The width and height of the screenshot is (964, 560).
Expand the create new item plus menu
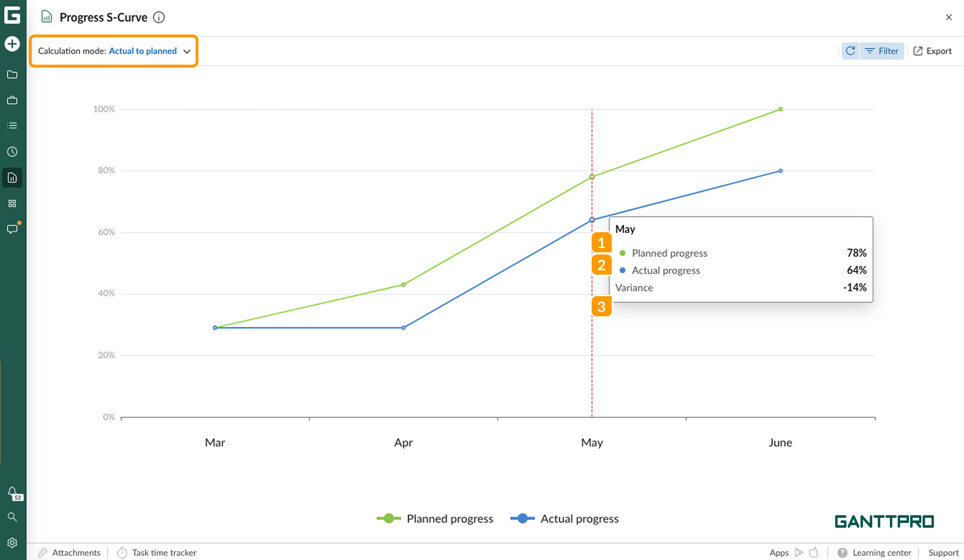pos(12,44)
